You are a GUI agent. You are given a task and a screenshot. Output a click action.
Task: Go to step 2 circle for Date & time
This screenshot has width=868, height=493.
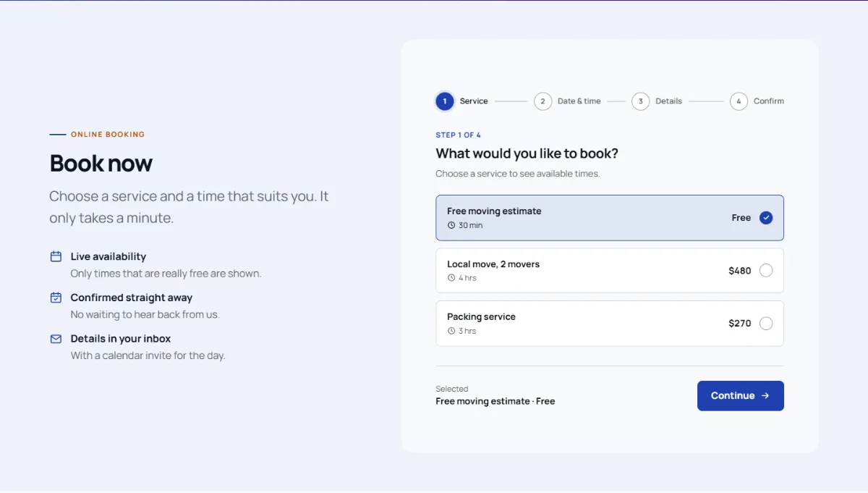(x=542, y=101)
